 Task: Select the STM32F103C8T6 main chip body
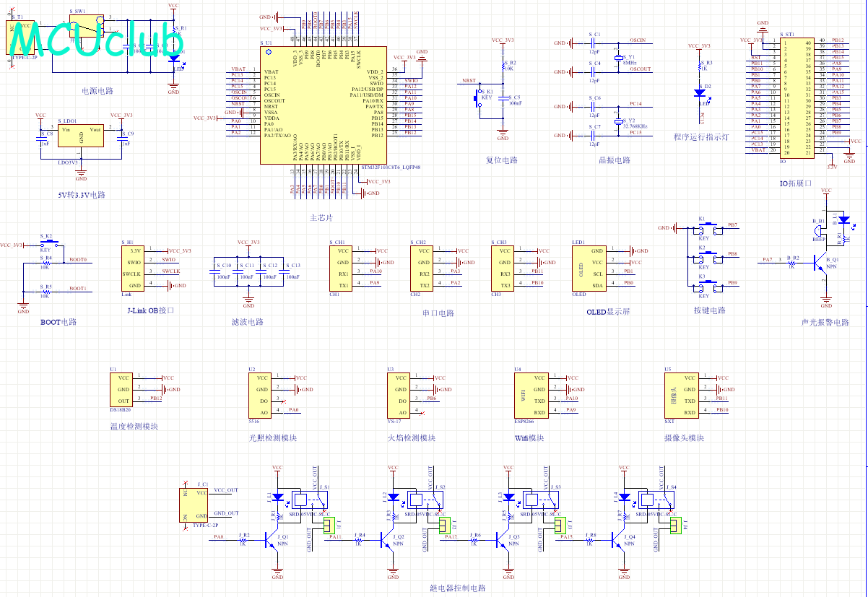[x=323, y=105]
